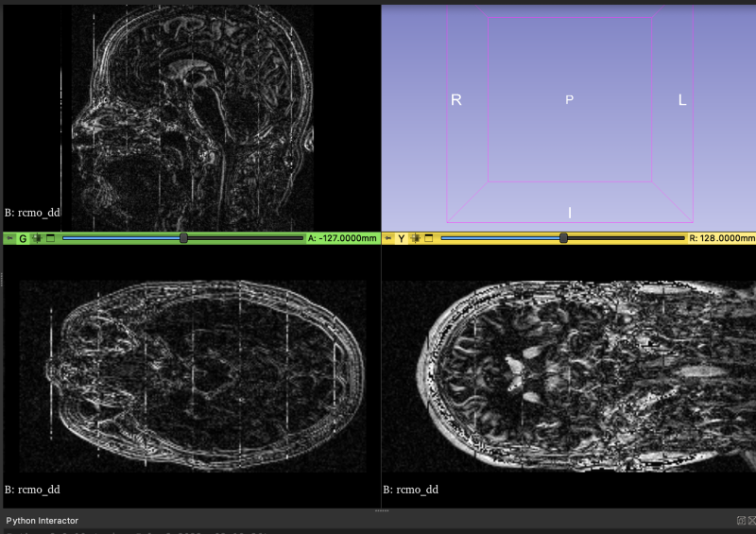Click the 'R' orientation label in 3D view
This screenshot has width=756, height=534.
tap(456, 100)
